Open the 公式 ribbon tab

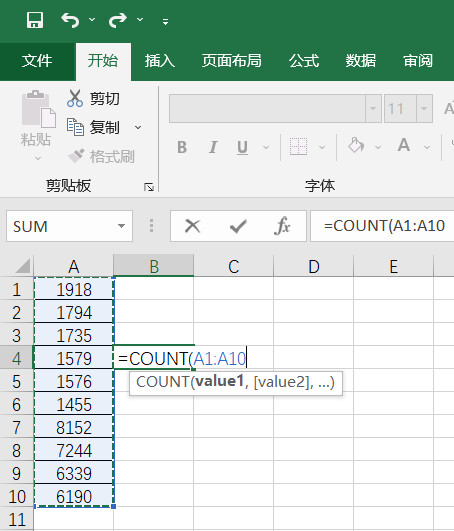pyautogui.click(x=304, y=61)
